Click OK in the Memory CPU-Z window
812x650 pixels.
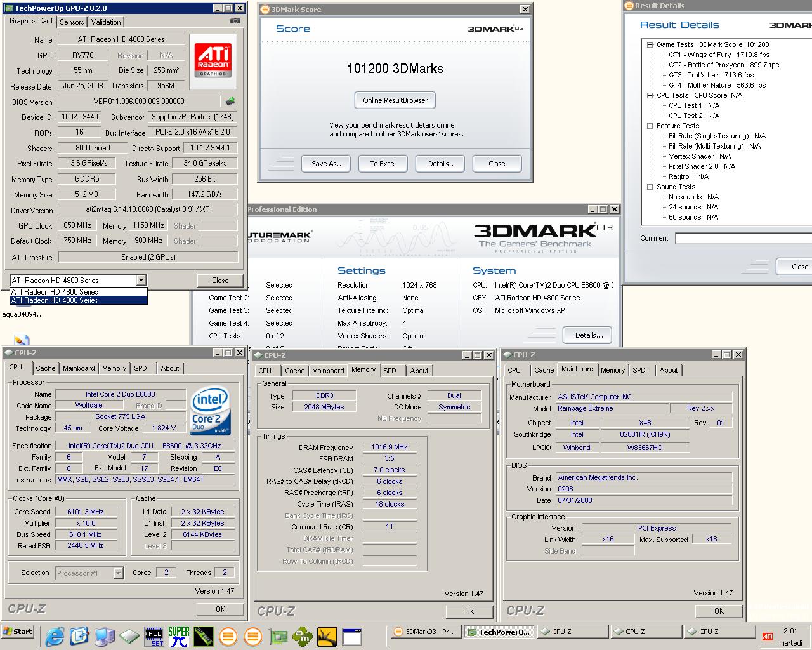click(469, 611)
